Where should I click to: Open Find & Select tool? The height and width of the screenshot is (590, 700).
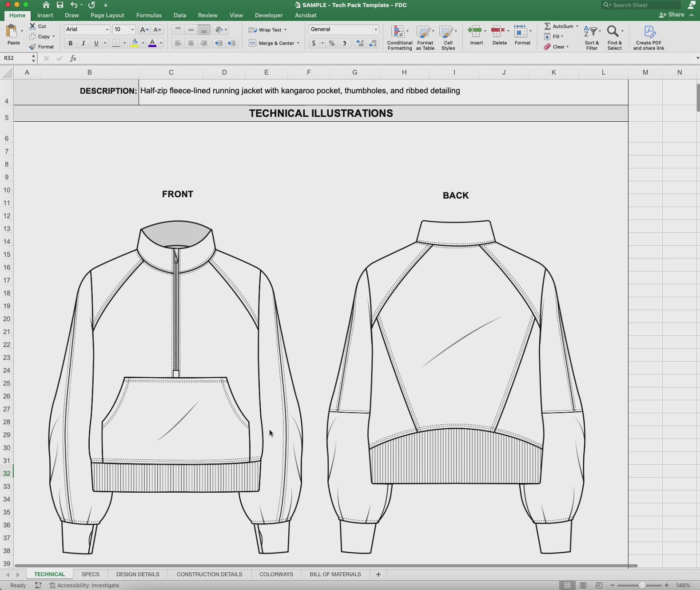(613, 32)
